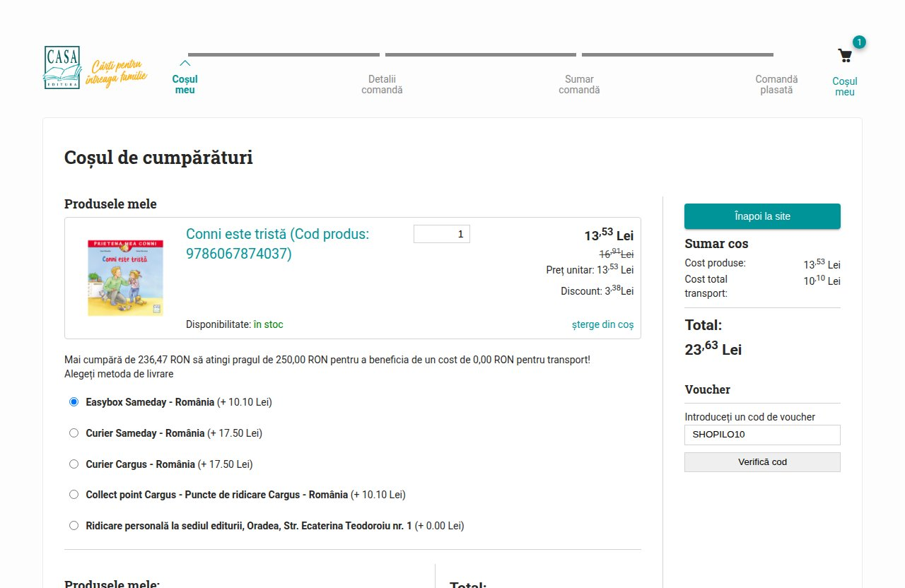Go to Coșul meu checkout step
Image resolution: width=905 pixels, height=588 pixels.
(x=185, y=84)
